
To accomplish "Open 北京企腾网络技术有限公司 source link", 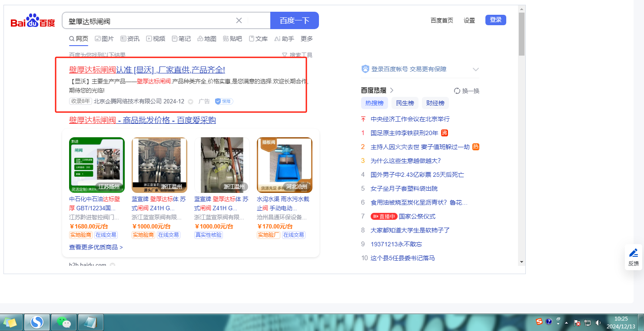I will click(128, 101).
